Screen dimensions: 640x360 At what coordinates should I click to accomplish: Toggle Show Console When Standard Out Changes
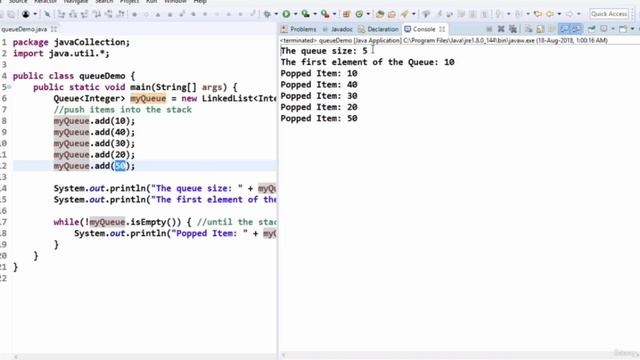[x=564, y=29]
